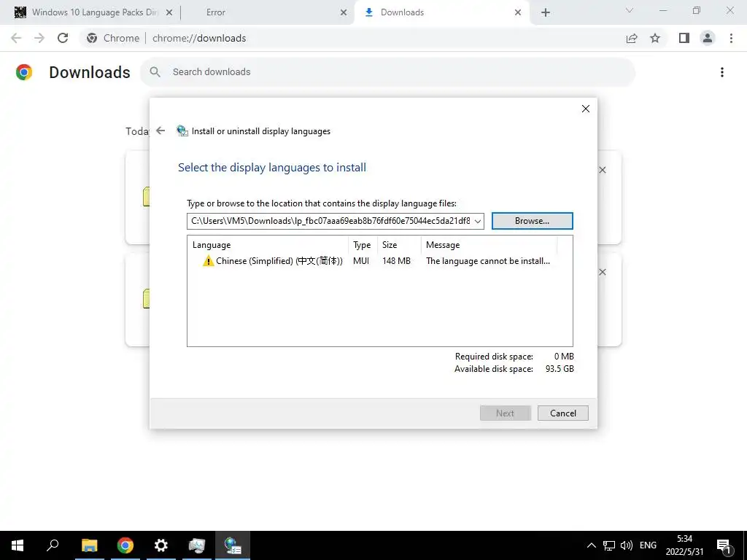Expand the location path dropdown arrow
Image resolution: width=747 pixels, height=560 pixels.
point(477,221)
